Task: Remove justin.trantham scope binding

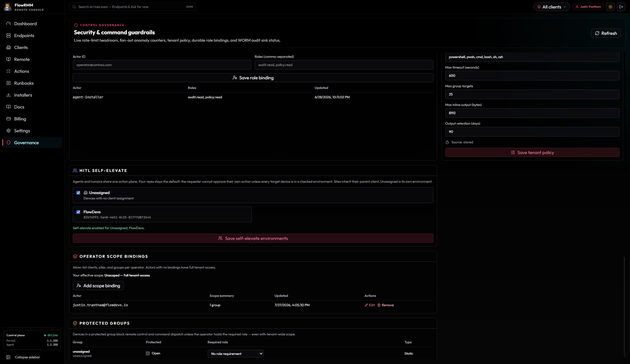Action: (386, 305)
